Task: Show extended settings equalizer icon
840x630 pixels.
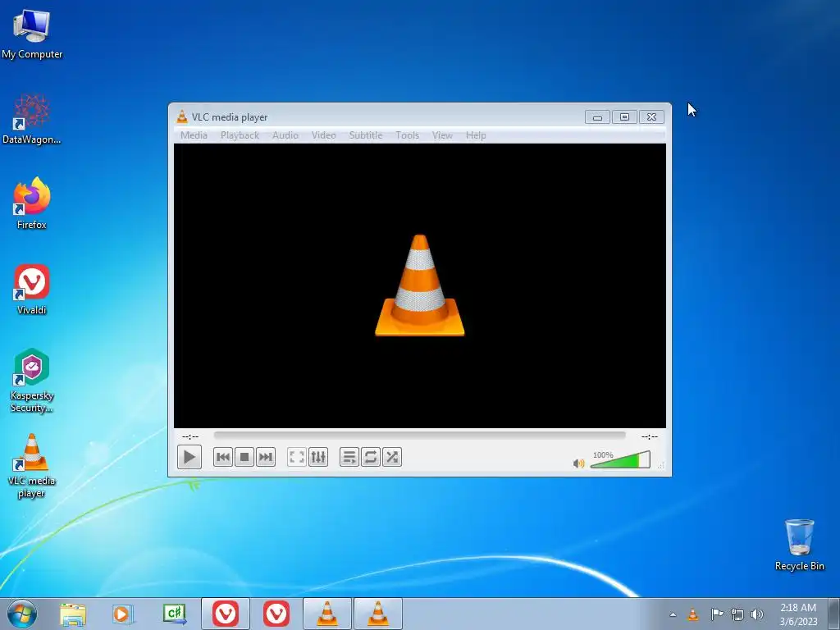Action: click(x=318, y=457)
